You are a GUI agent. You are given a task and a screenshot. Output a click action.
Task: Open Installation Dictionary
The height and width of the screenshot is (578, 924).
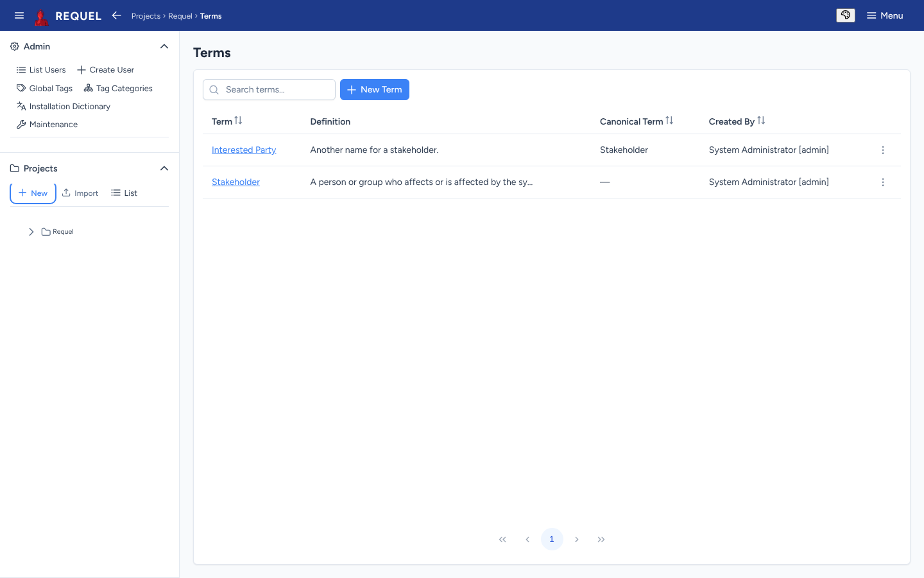[x=64, y=107]
